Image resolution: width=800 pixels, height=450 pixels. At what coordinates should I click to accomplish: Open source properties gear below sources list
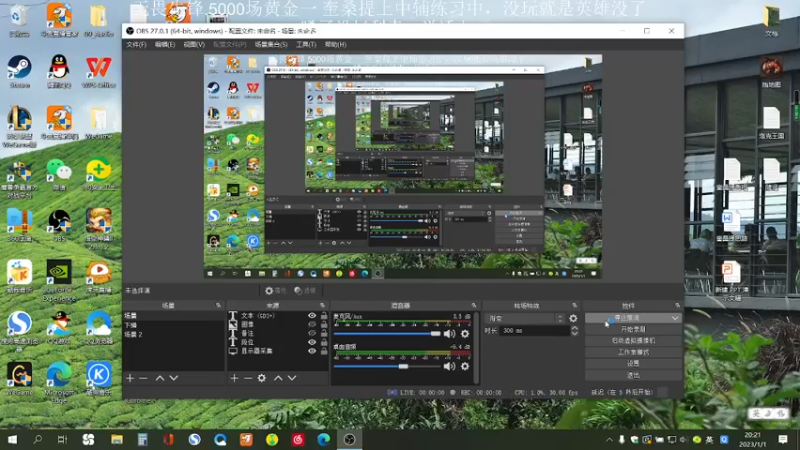pos(262,378)
